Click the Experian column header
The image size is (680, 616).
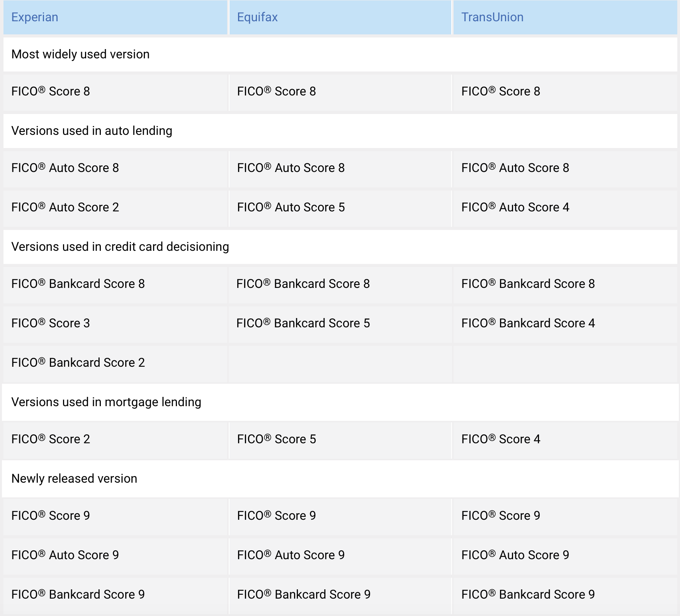[x=115, y=17]
